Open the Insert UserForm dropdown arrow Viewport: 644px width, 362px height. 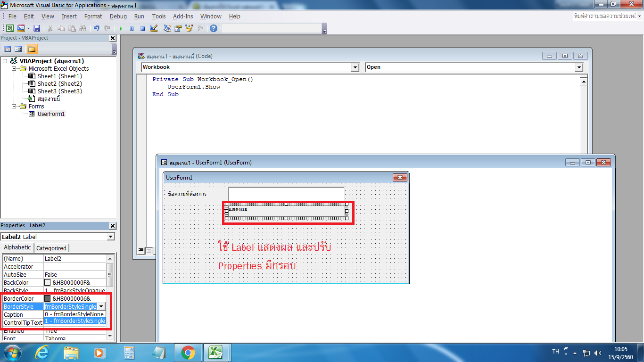(28, 28)
